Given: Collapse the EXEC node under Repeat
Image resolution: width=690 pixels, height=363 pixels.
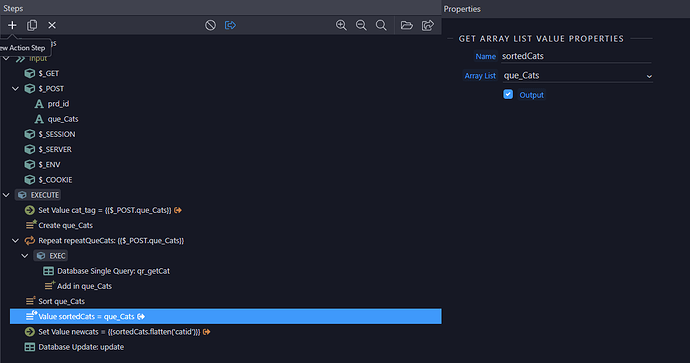Looking at the screenshot, I should (25, 256).
